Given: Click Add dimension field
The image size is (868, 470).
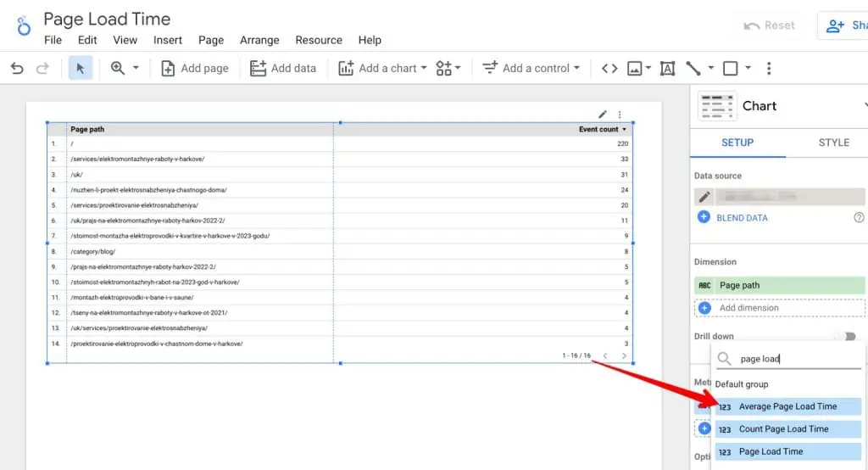Looking at the screenshot, I should pyautogui.click(x=780, y=308).
